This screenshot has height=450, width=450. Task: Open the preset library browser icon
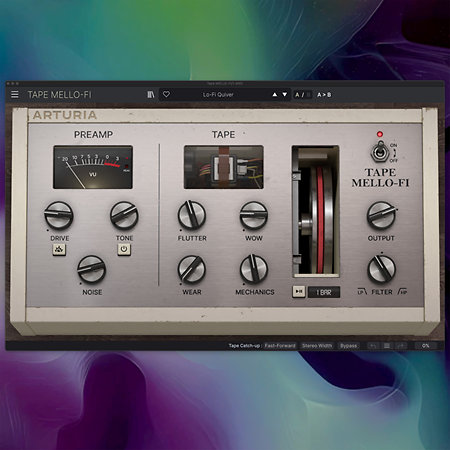coord(151,95)
